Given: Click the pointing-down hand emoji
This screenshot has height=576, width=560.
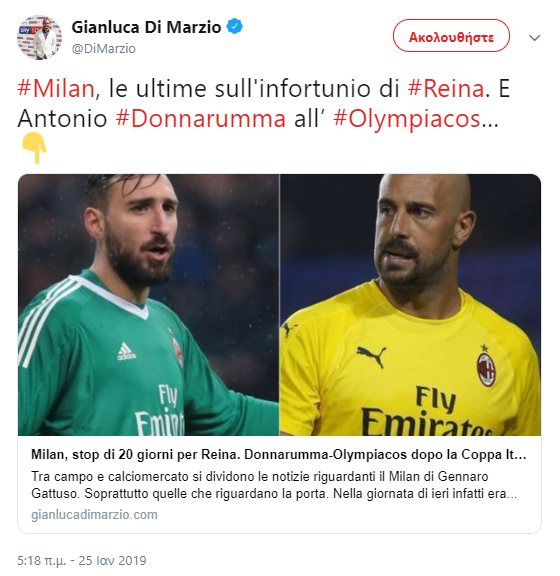Looking at the screenshot, I should [34, 148].
